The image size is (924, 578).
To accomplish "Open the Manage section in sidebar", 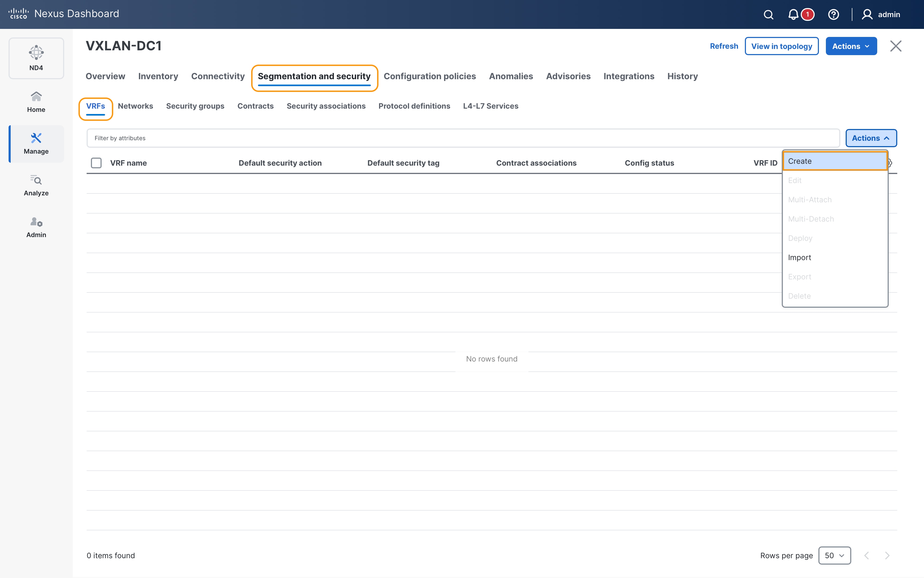I will [x=36, y=144].
